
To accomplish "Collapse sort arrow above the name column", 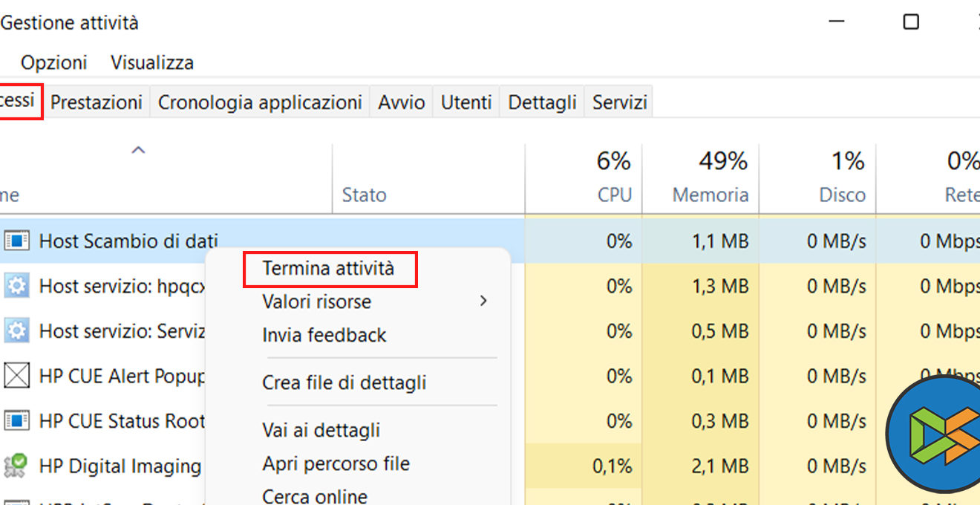I will (138, 151).
